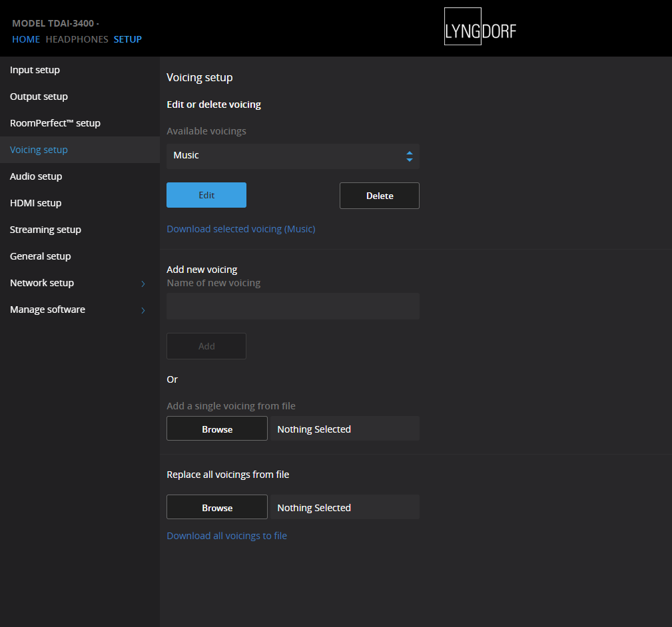Open Audio setup from the sidebar

coord(36,176)
